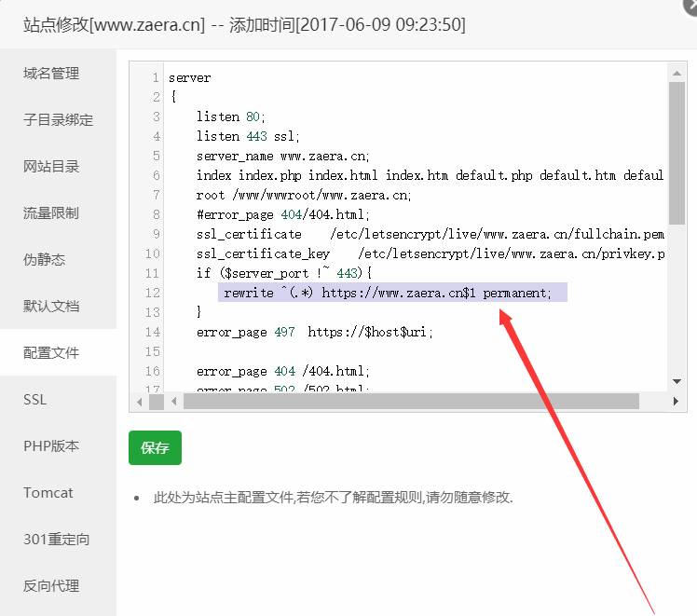This screenshot has height=616, width=697.
Task: Click the '#error_page 404/404.html;' line
Action: point(283,214)
